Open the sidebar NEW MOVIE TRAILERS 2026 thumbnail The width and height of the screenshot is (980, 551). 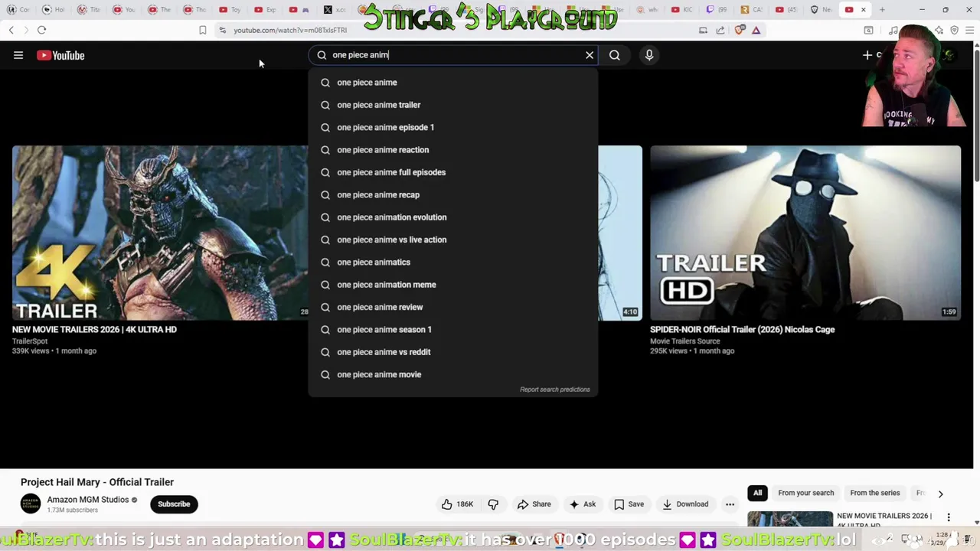pyautogui.click(x=790, y=519)
